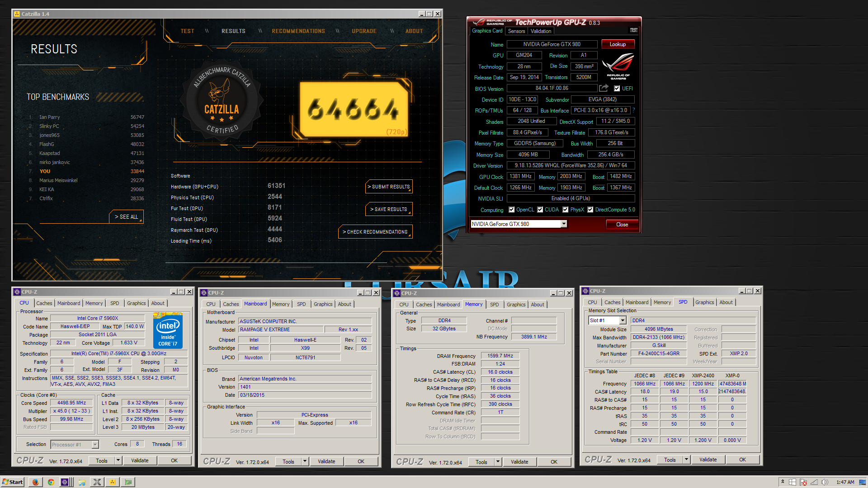The image size is (868, 488).
Task: Click Show Desktop icon beside the clock
Action: tap(863, 482)
